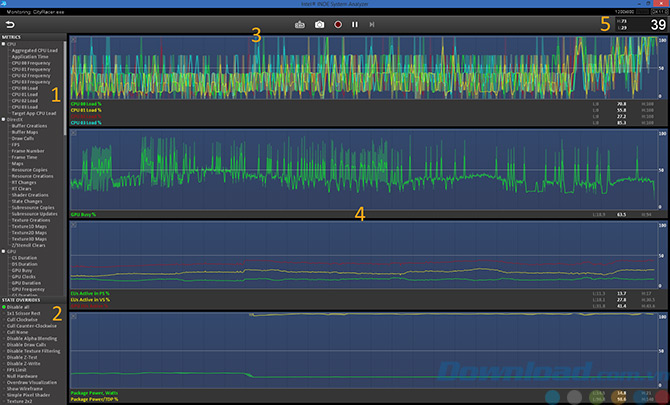Collapse the DirectX metrics group
This screenshot has height=405, width=670.
[x=4, y=117]
